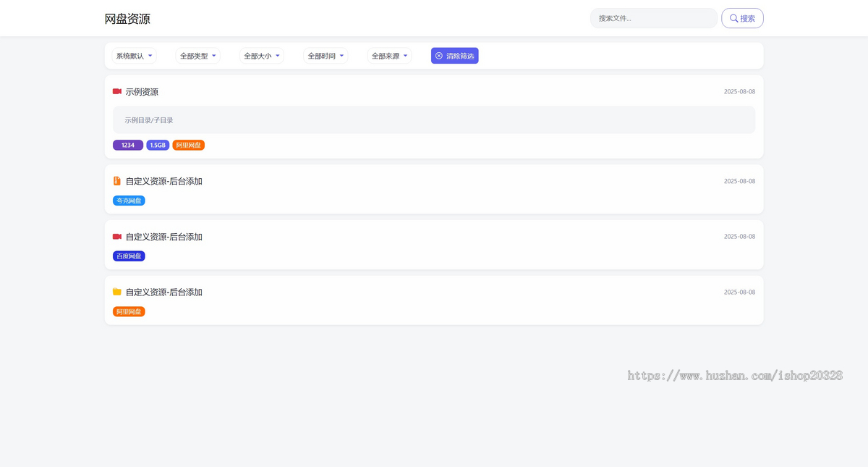Open the 全部来源 filter dropdown
This screenshot has height=467, width=868.
[x=389, y=56]
